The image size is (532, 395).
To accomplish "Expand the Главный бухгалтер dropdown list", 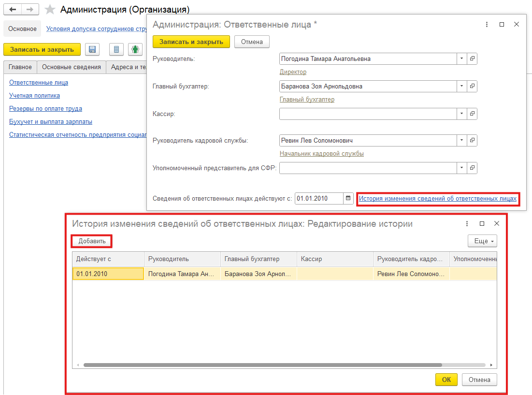I will click(462, 86).
